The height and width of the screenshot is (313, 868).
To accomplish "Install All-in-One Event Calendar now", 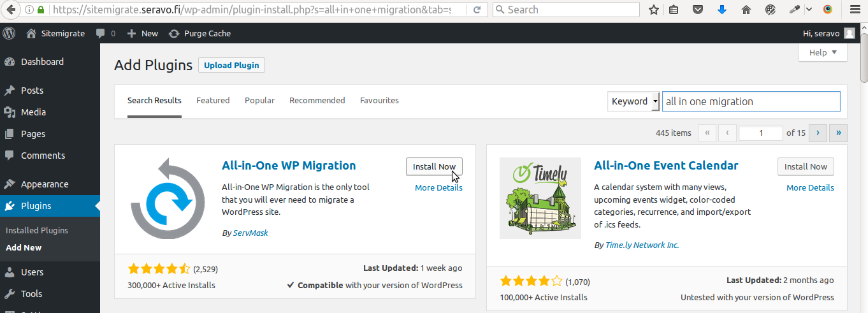I will [x=806, y=166].
